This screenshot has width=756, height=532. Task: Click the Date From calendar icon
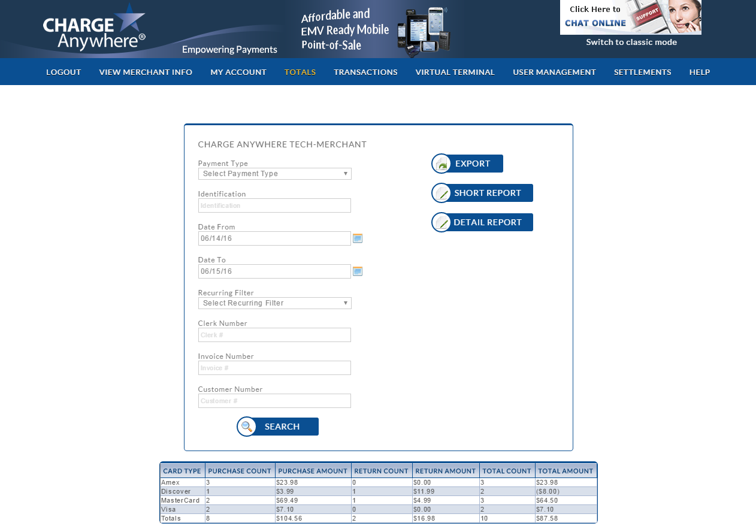[x=358, y=238]
